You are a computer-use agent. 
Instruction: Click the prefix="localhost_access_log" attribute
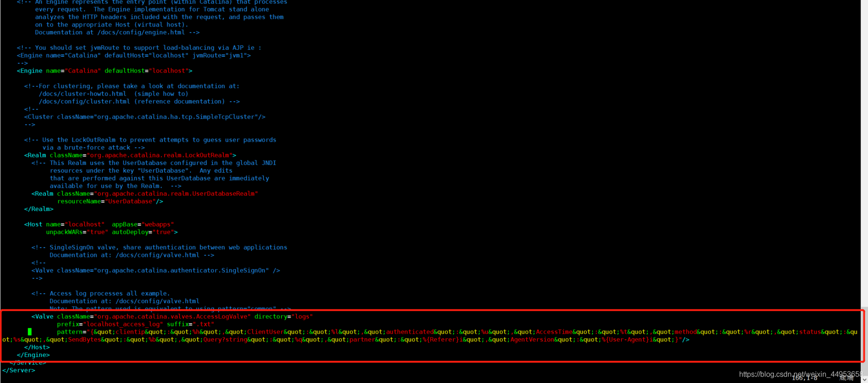pyautogui.click(x=110, y=324)
